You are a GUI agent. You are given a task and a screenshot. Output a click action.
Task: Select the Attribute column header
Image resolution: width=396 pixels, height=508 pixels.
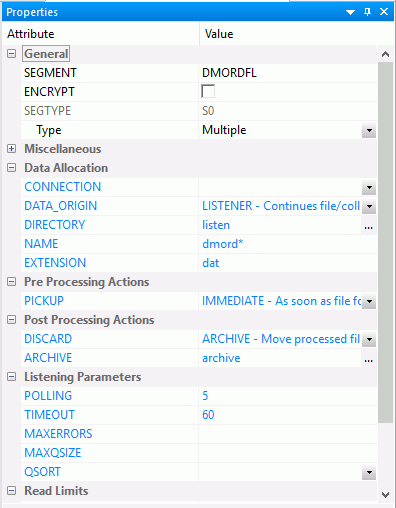pos(101,34)
